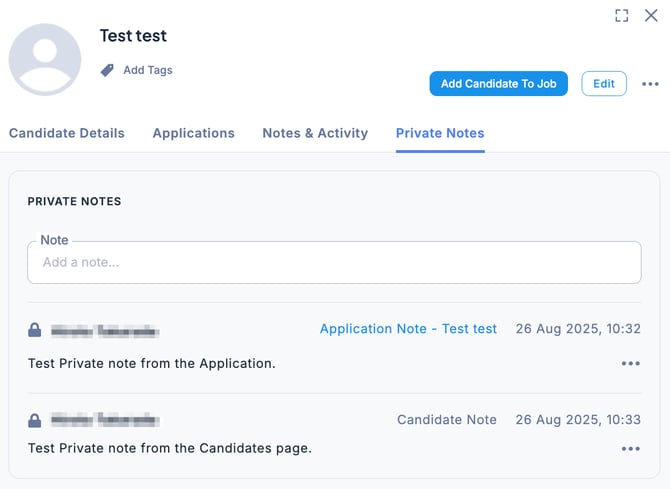Click the tag icon beside Add Tags
This screenshot has width=670, height=489.
coord(107,70)
